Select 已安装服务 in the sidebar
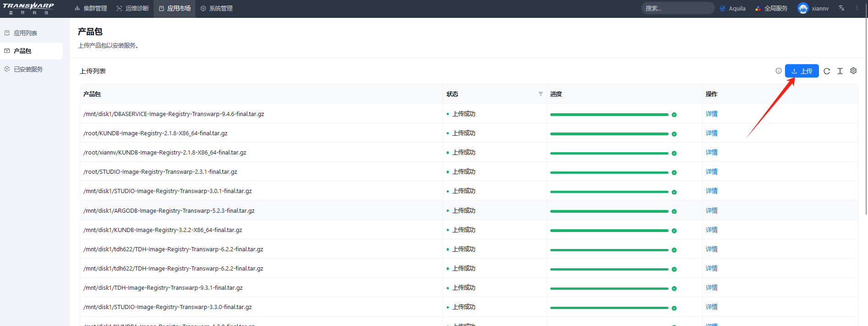The image size is (868, 326). coord(28,69)
